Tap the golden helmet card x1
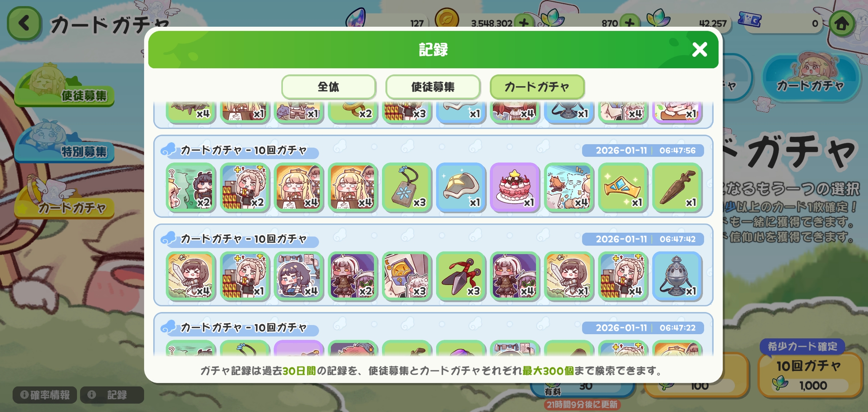Screen dimensions: 868x412 point(461,187)
